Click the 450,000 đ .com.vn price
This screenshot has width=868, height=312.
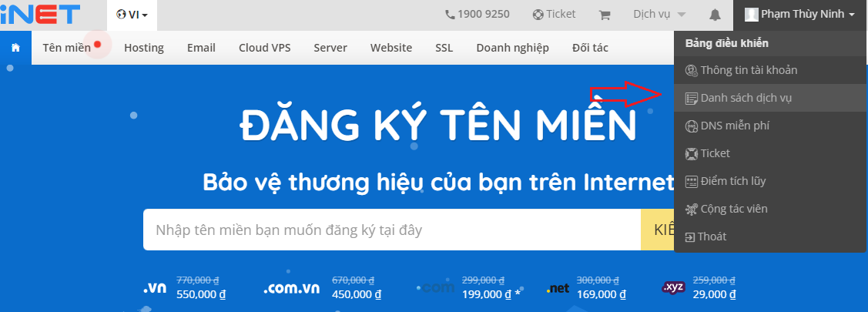(x=357, y=294)
